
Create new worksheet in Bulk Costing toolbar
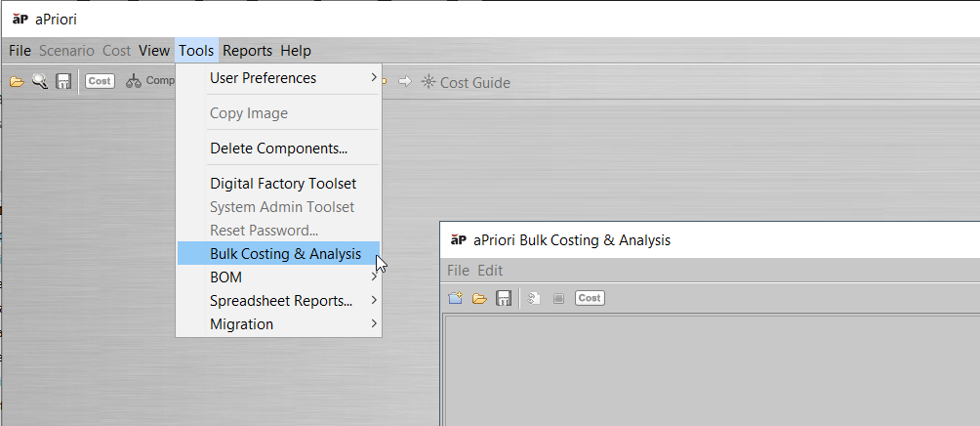(456, 298)
